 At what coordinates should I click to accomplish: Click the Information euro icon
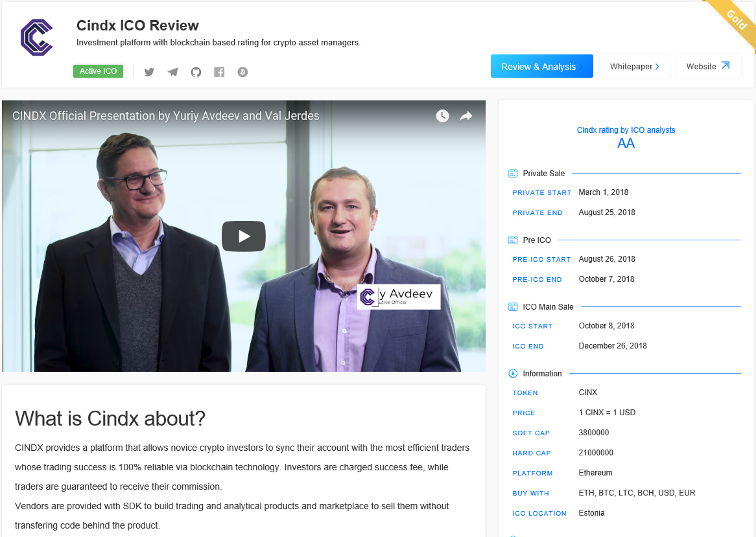pyautogui.click(x=513, y=373)
